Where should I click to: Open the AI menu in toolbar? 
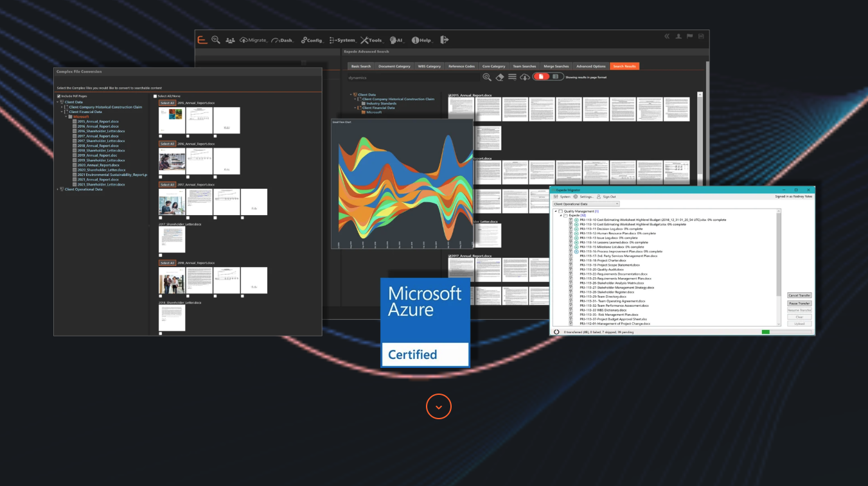(396, 40)
